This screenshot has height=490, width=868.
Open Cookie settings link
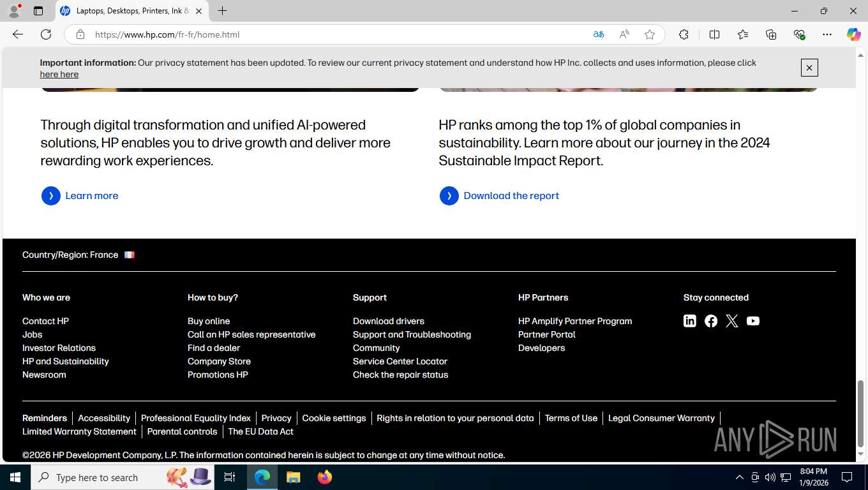(334, 418)
